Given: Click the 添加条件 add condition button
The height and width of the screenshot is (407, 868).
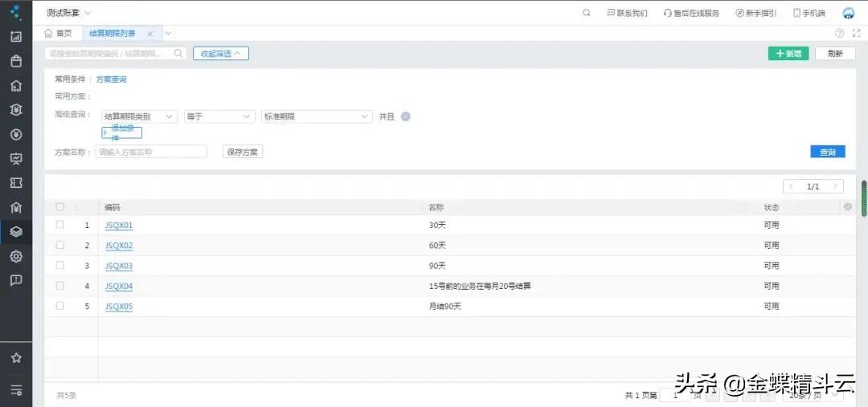Looking at the screenshot, I should pos(122,132).
